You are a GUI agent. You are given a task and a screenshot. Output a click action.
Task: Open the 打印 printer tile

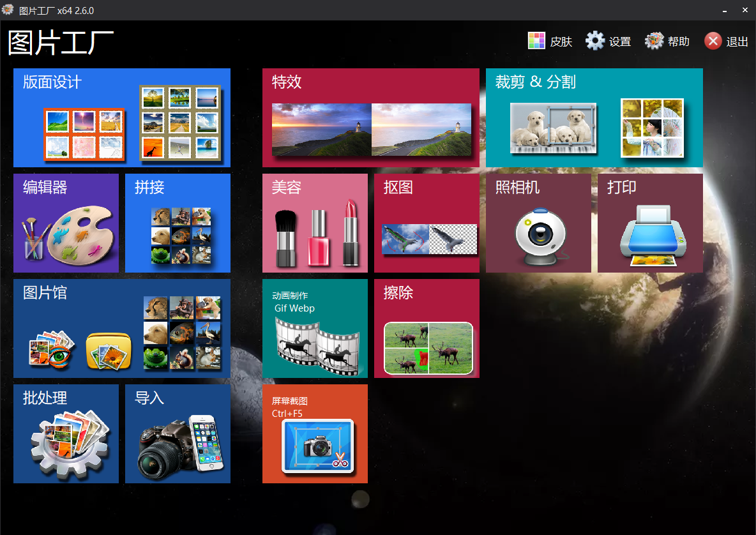(x=650, y=223)
